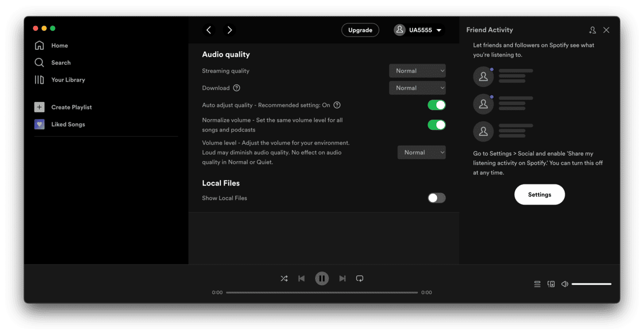Open Your Library icon
The width and height of the screenshot is (644, 335).
[39, 80]
